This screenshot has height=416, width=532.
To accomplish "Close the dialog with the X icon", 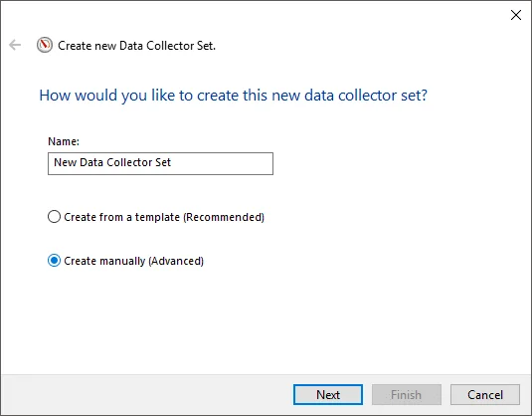I will [x=516, y=15].
